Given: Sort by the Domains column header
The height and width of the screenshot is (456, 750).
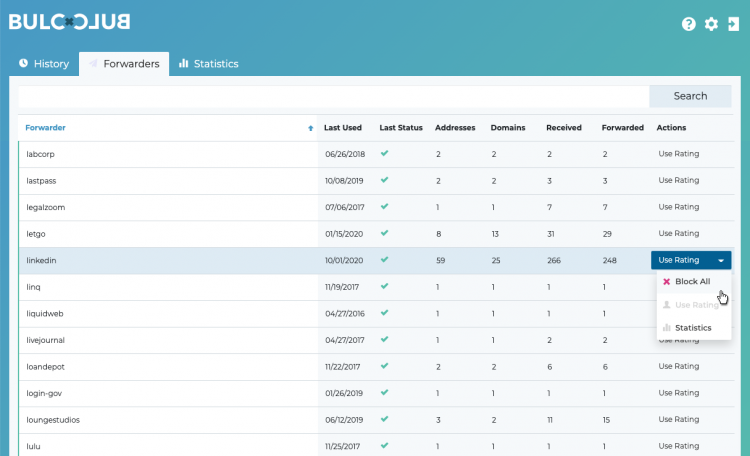Looking at the screenshot, I should pos(508,128).
